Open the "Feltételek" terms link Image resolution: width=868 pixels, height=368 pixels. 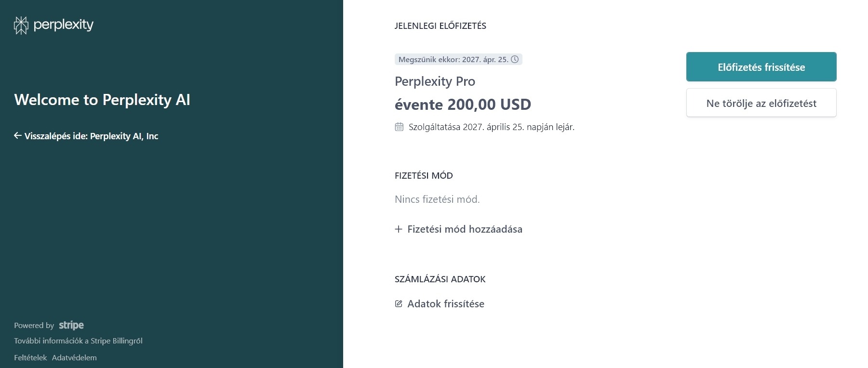click(x=30, y=357)
